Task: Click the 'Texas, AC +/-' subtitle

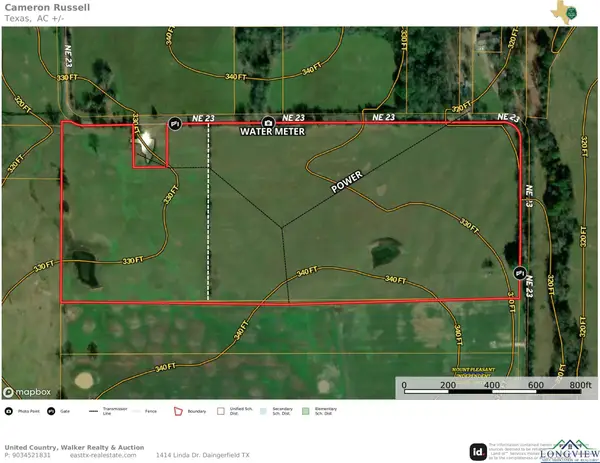Action: (x=34, y=18)
